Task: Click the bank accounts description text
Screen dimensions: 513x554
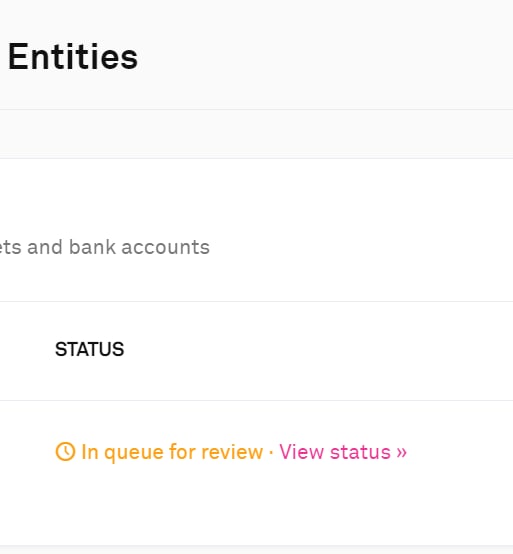Action: click(x=105, y=247)
